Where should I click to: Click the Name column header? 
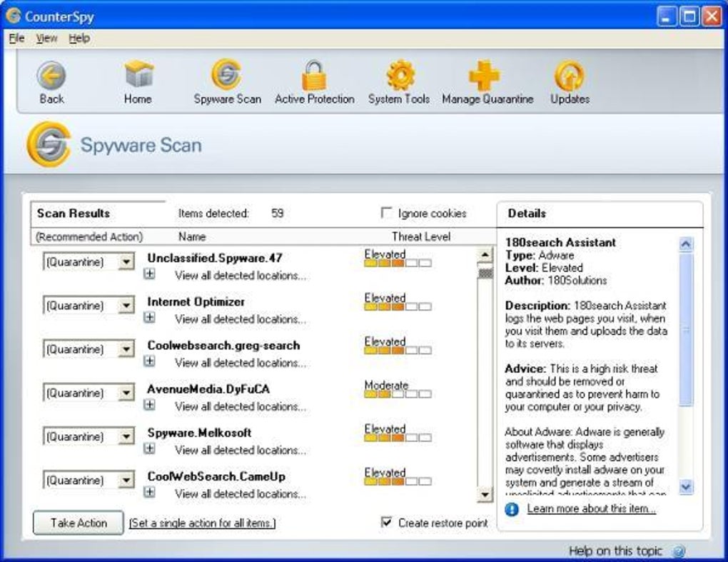point(192,237)
